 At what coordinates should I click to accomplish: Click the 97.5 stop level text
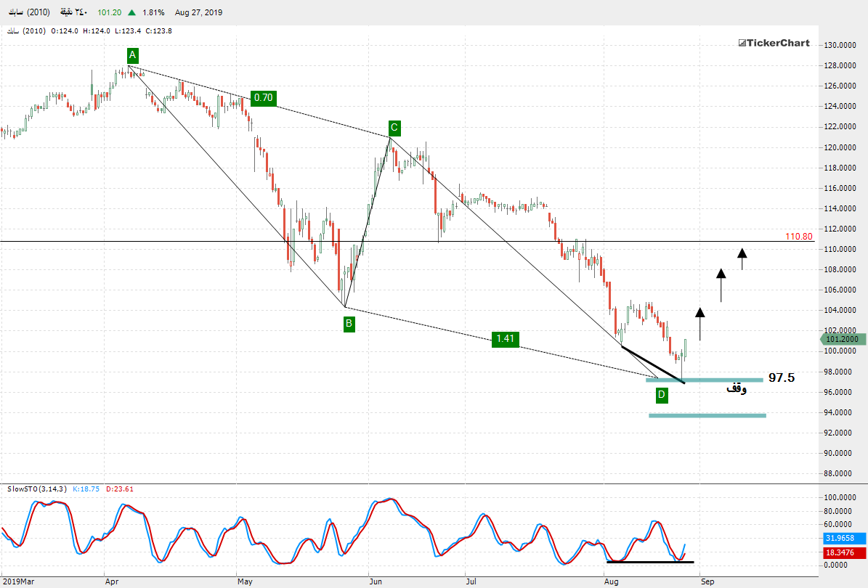coord(782,377)
